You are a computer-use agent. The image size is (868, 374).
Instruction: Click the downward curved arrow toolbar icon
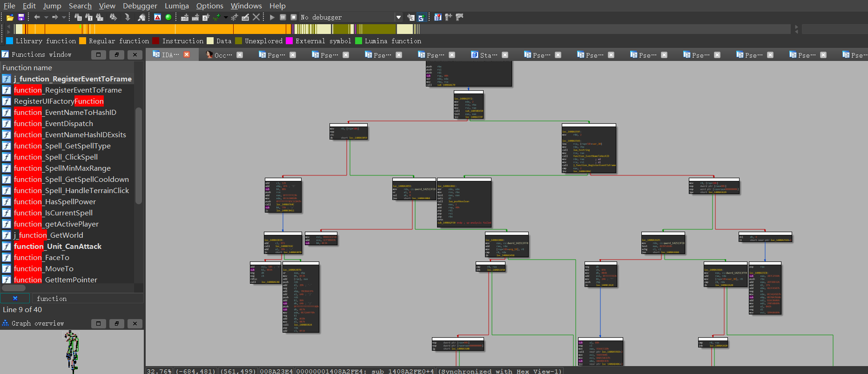pyautogui.click(x=127, y=17)
